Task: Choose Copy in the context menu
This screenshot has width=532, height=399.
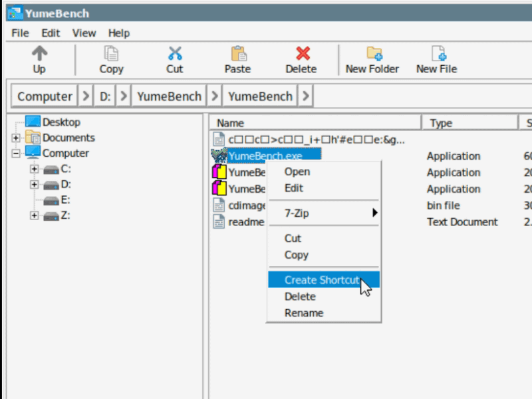Action: point(324,255)
